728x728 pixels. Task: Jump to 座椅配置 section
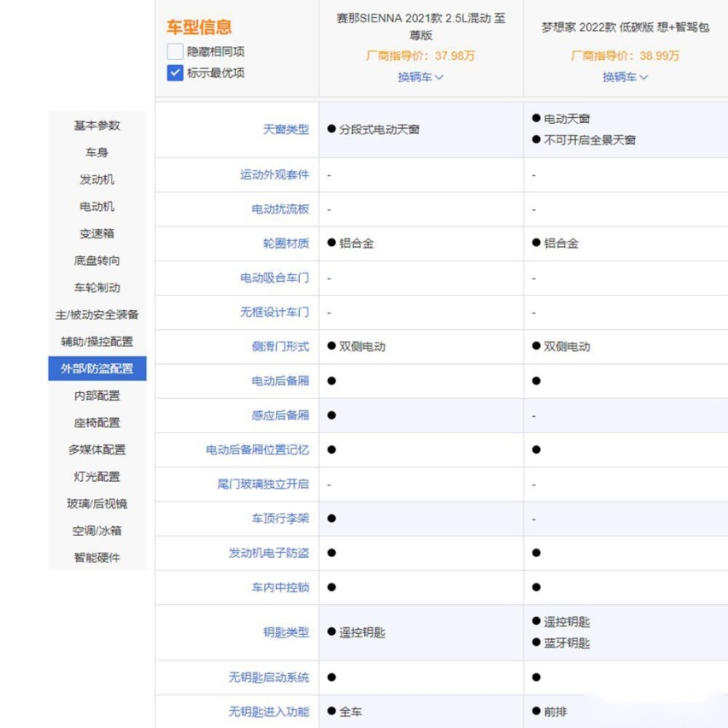97,422
